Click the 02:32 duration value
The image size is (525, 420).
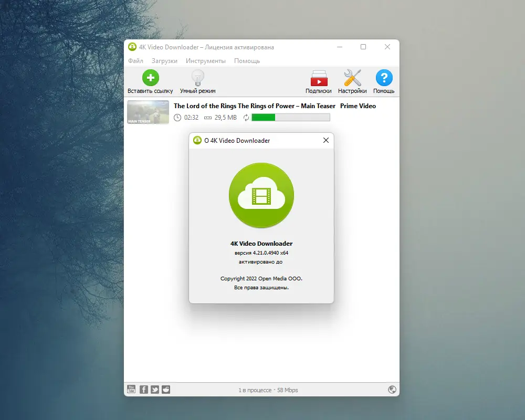pos(191,118)
